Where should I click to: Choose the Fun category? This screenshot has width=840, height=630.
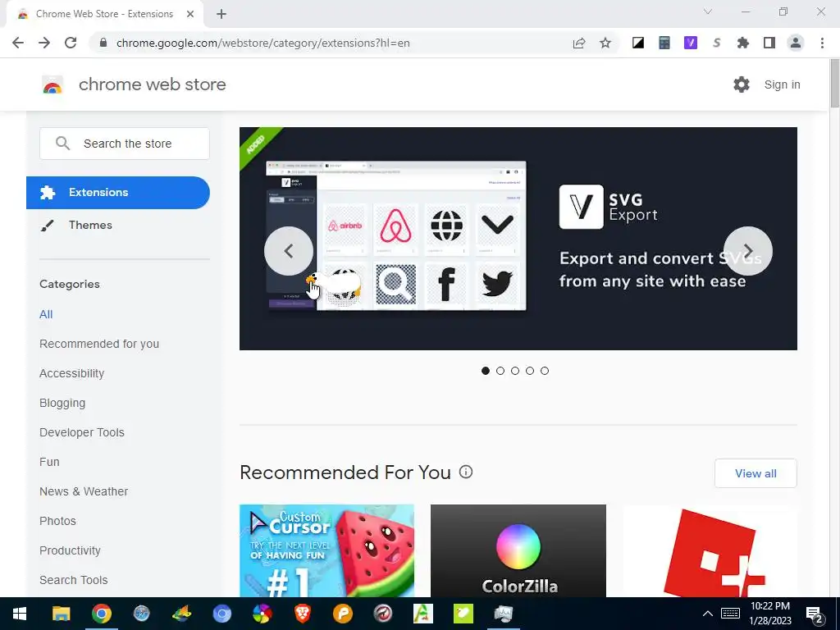coord(49,462)
